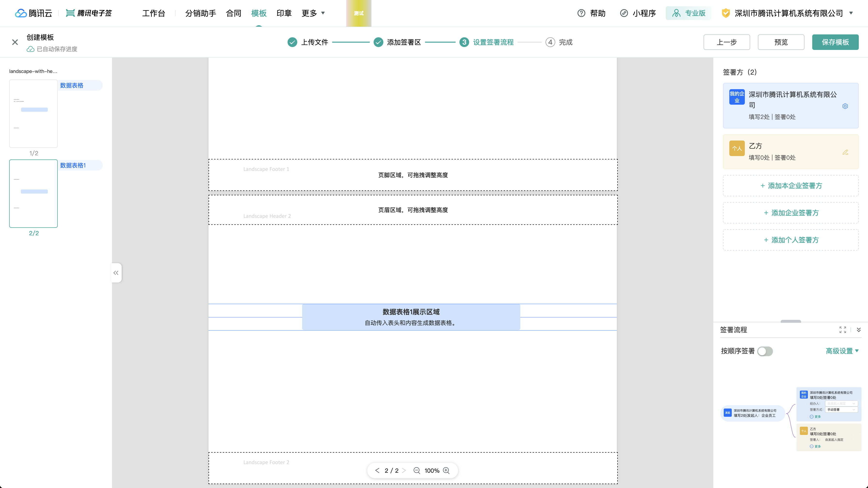This screenshot has width=868, height=488.
Task: Click the Landscape Footer 2 zone
Action: 413,468
